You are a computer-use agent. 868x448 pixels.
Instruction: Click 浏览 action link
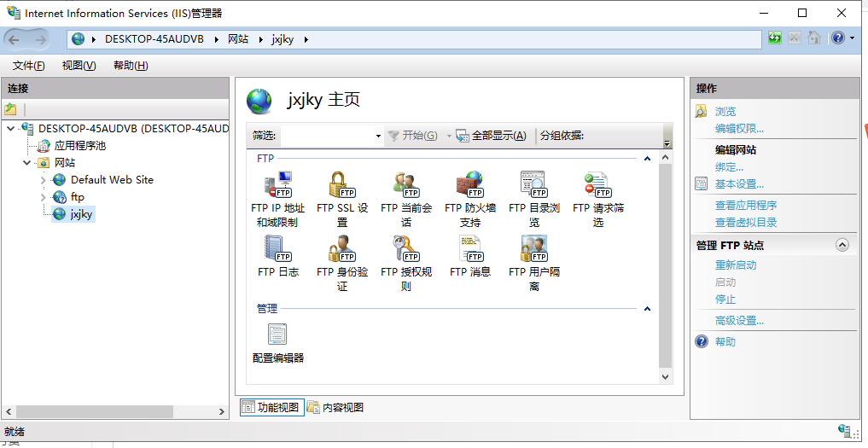[x=725, y=111]
